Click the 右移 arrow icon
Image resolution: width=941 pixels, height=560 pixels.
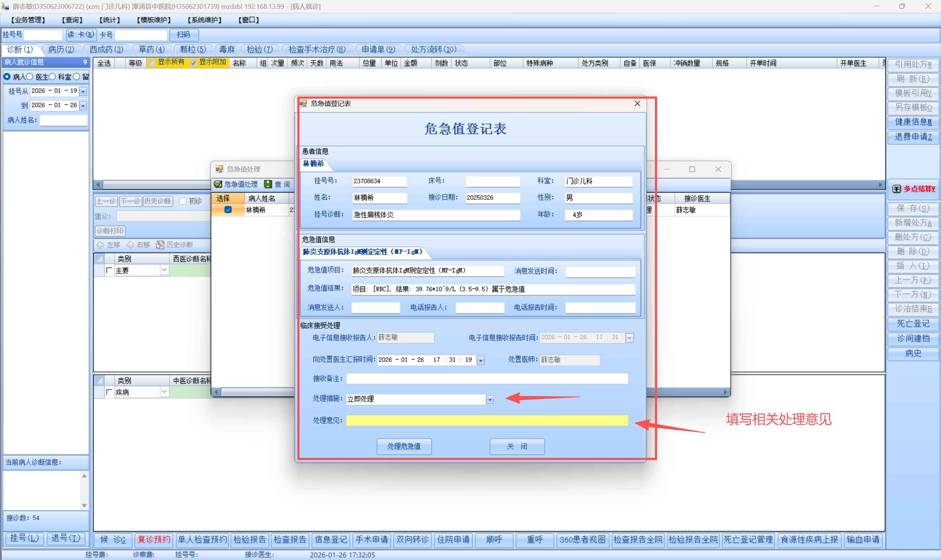(x=130, y=245)
